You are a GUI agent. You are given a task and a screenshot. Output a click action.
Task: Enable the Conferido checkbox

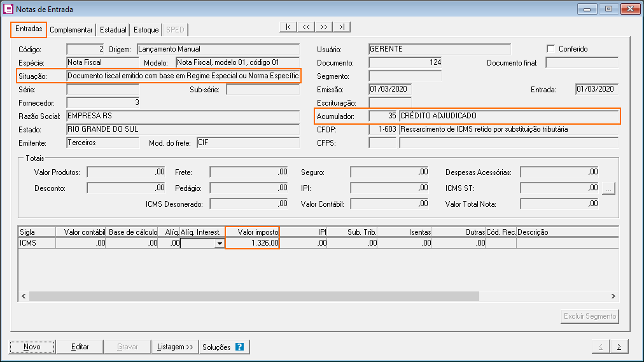click(x=551, y=49)
